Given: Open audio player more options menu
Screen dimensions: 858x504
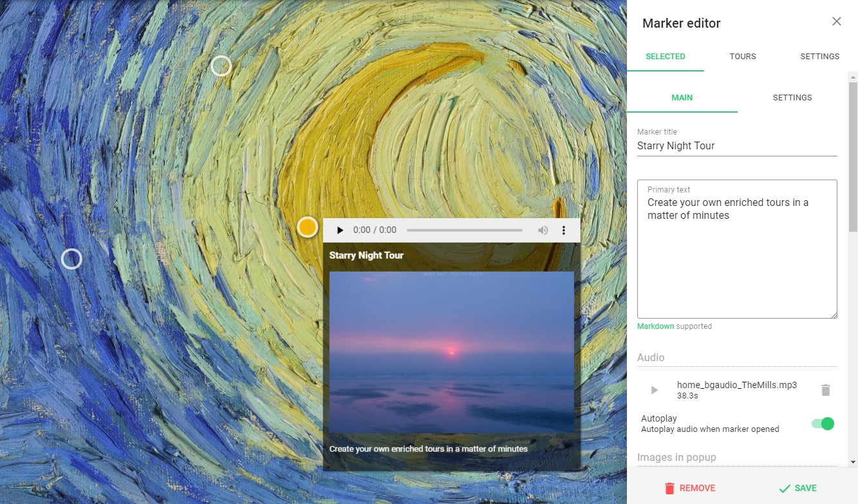Looking at the screenshot, I should 564,230.
